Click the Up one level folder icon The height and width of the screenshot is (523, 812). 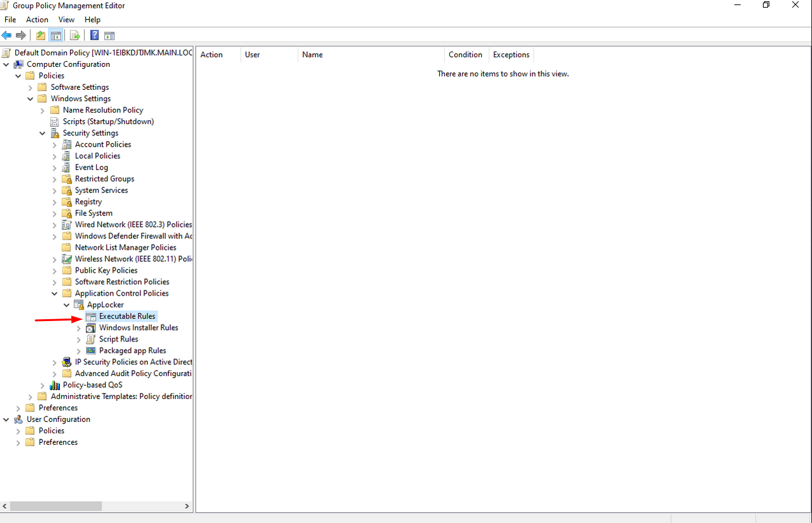(x=41, y=36)
